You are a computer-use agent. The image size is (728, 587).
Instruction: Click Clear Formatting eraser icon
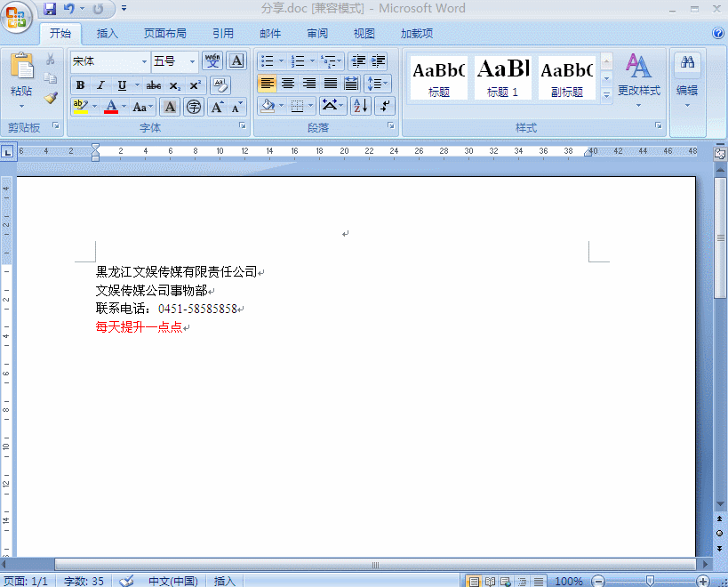[x=220, y=85]
